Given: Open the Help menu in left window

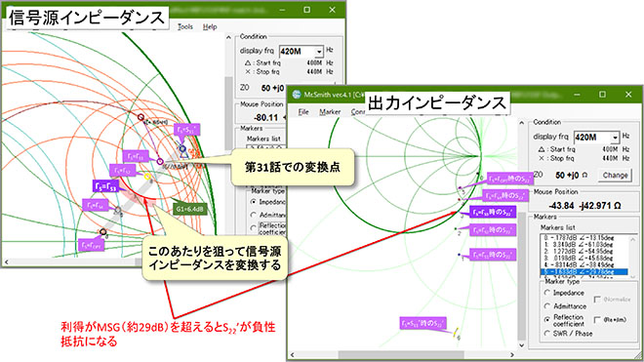Looking at the screenshot, I should point(210,26).
